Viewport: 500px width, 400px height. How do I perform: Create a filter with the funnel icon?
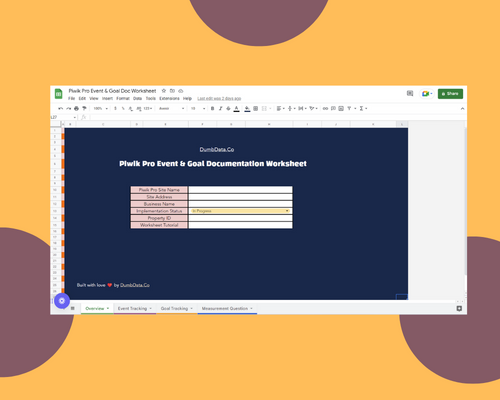pos(349,108)
